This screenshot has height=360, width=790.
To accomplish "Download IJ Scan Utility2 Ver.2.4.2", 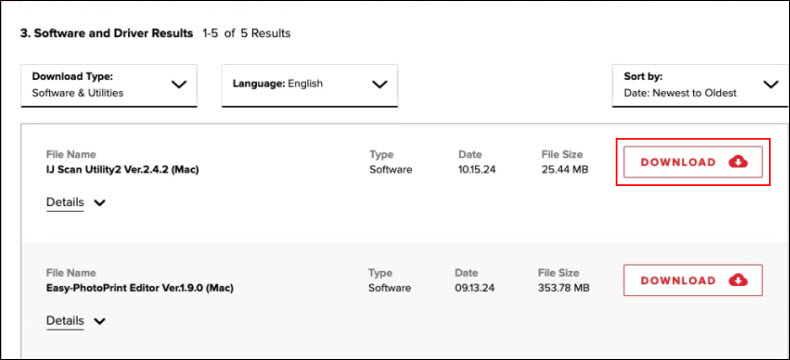I will [x=693, y=162].
